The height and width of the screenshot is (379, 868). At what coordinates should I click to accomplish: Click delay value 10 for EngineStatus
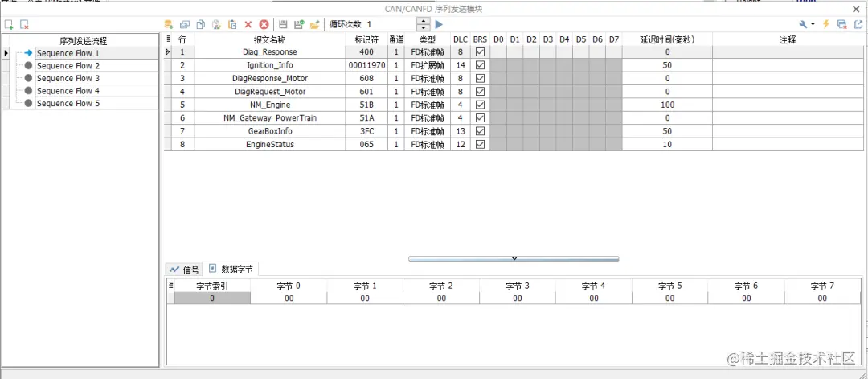point(667,145)
